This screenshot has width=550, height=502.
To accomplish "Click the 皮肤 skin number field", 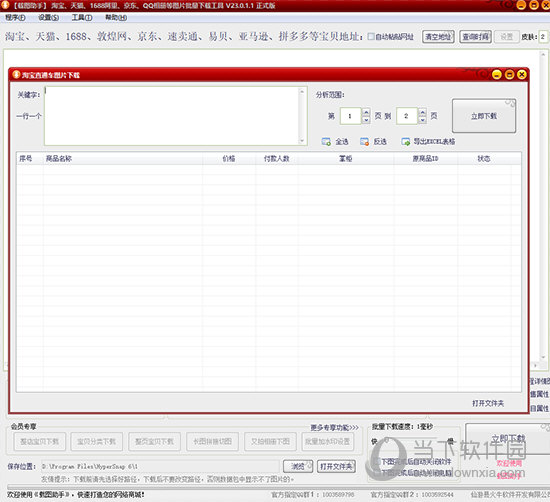I will (543, 36).
